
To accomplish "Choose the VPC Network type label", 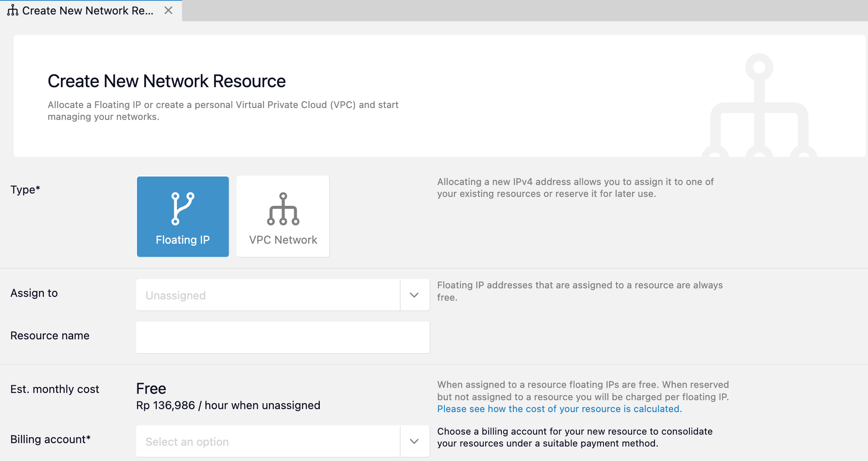I will pyautogui.click(x=283, y=240).
